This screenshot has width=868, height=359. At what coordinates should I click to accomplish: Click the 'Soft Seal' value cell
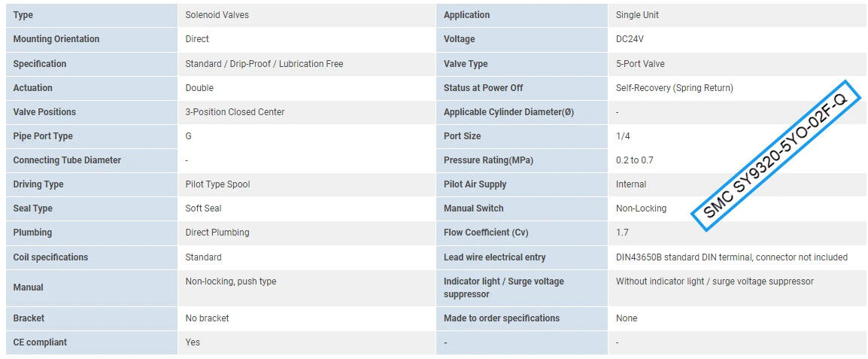pos(203,208)
